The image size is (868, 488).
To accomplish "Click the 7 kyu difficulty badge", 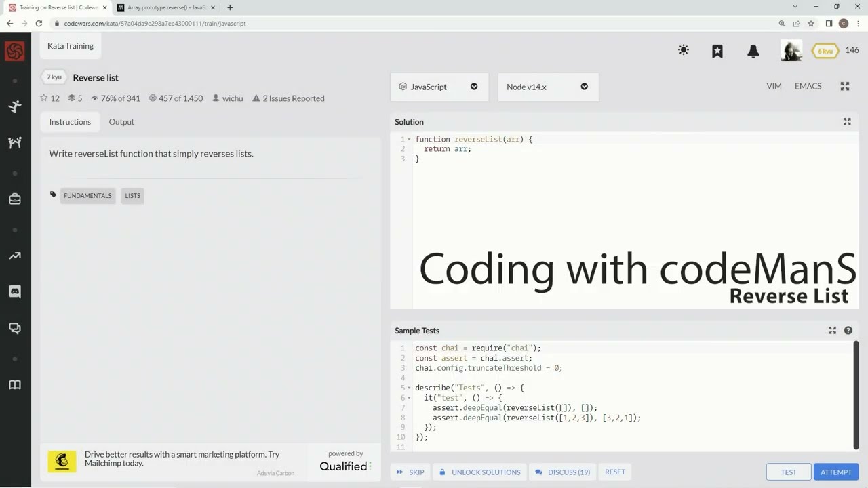I will pyautogui.click(x=54, y=77).
